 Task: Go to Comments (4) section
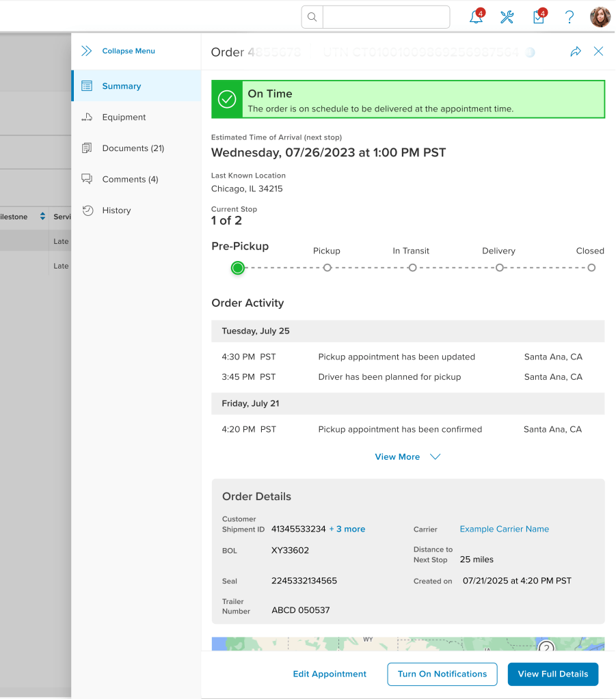(130, 180)
